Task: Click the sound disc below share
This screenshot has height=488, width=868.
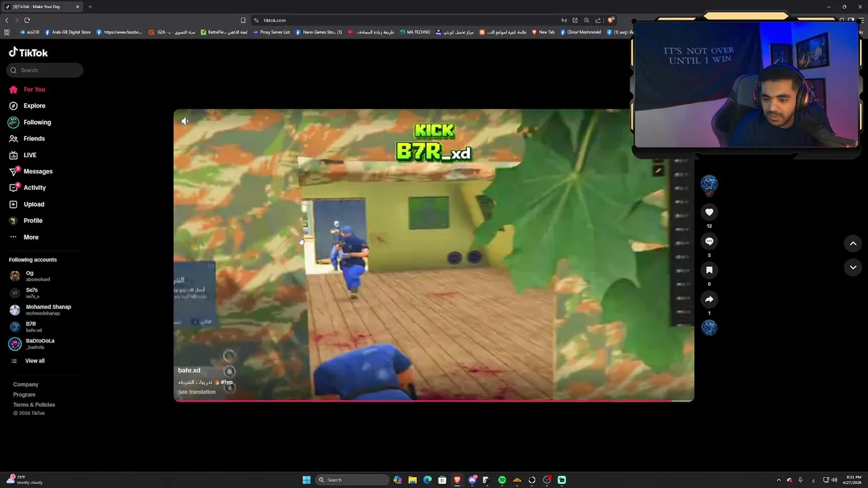Action: 709,328
